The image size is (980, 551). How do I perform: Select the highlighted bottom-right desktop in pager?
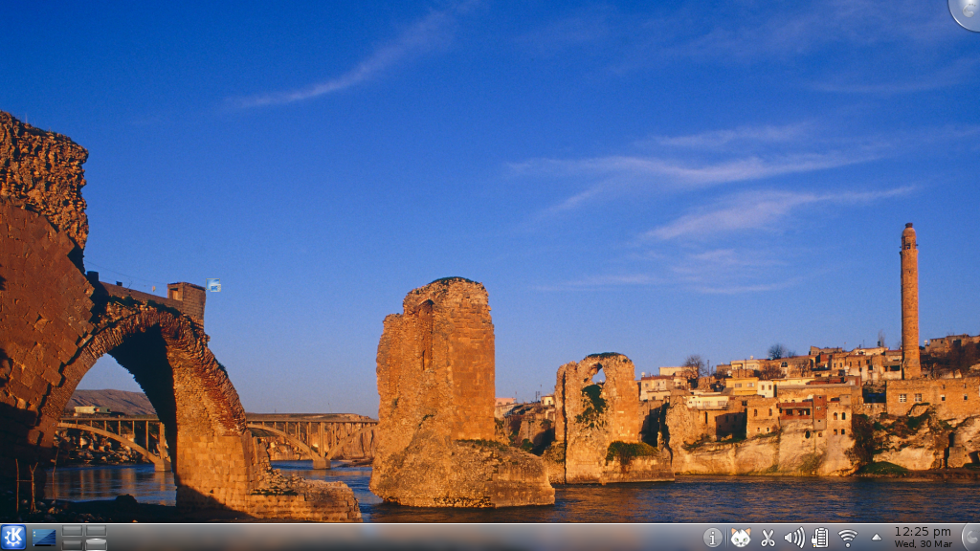97,544
